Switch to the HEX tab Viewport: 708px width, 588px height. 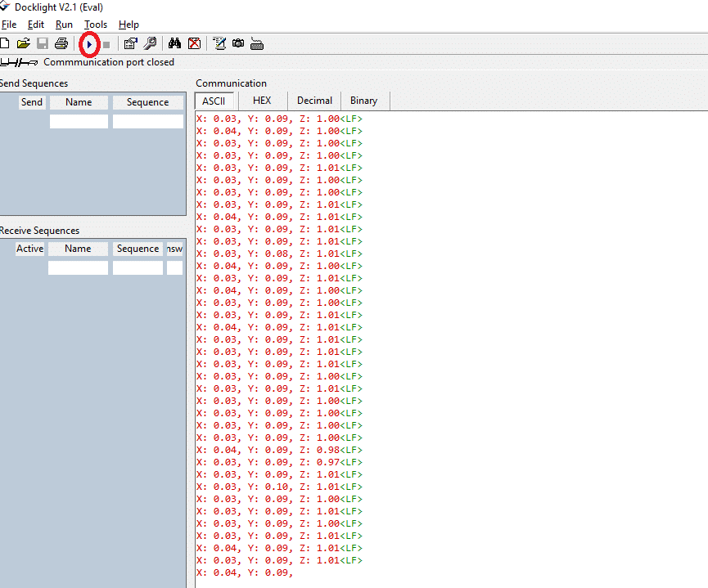click(x=262, y=101)
